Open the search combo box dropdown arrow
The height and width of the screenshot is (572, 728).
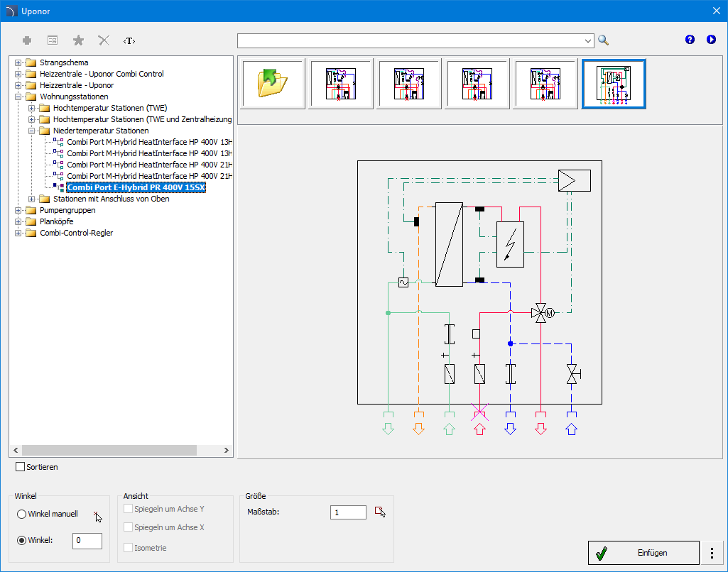coord(588,40)
